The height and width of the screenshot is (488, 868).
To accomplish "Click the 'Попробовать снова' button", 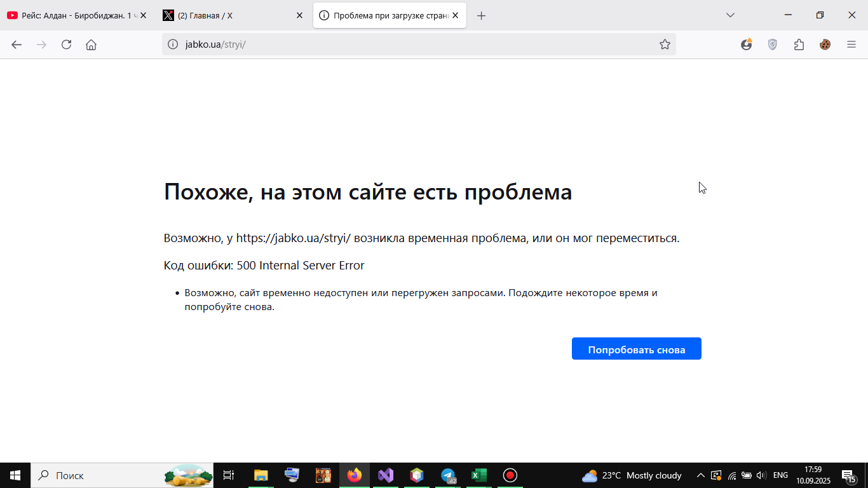I will pos(636,349).
